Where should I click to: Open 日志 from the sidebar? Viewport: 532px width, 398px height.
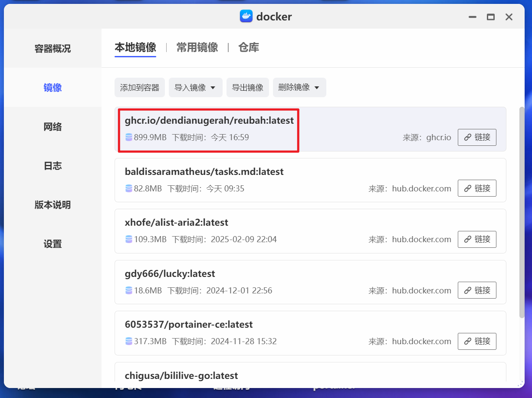[52, 165]
